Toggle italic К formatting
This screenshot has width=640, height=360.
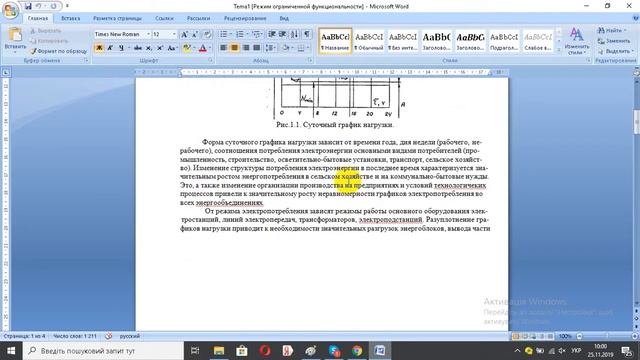point(110,48)
